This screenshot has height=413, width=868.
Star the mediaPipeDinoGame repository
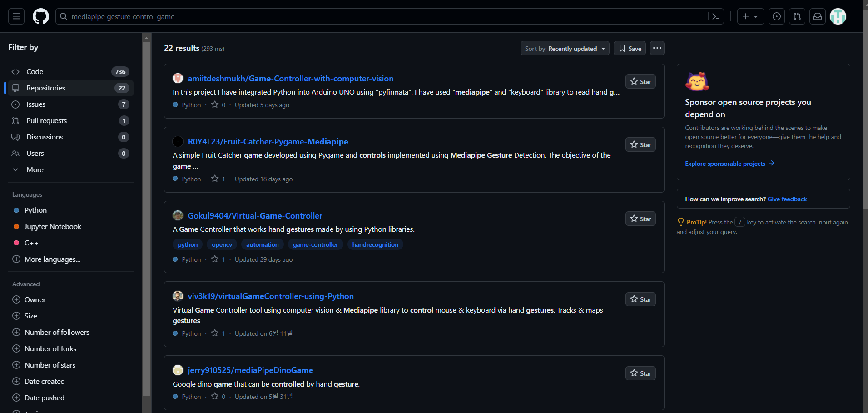tap(640, 373)
